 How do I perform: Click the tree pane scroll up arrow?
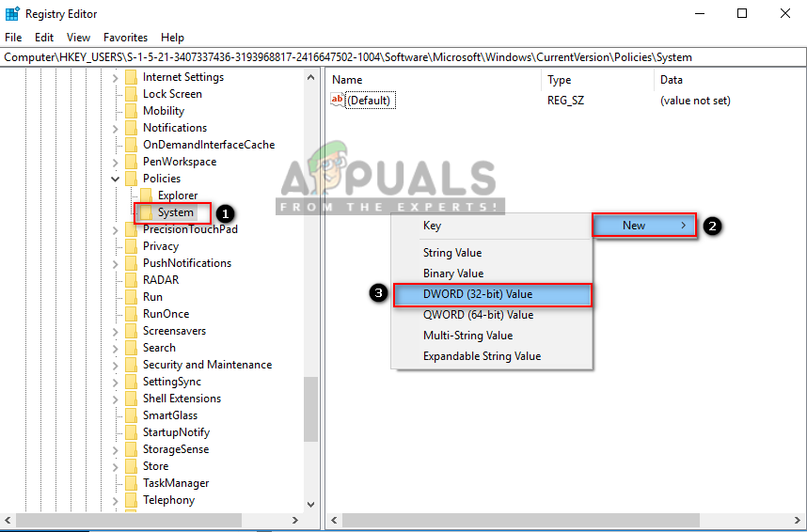click(311, 78)
